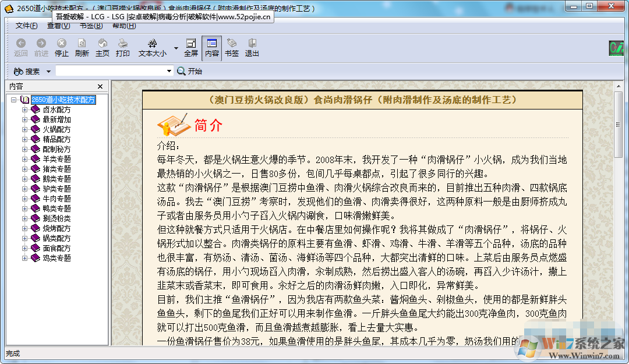Expand the 猪类专题 tree node
This screenshot has height=364, width=629.
(24, 169)
